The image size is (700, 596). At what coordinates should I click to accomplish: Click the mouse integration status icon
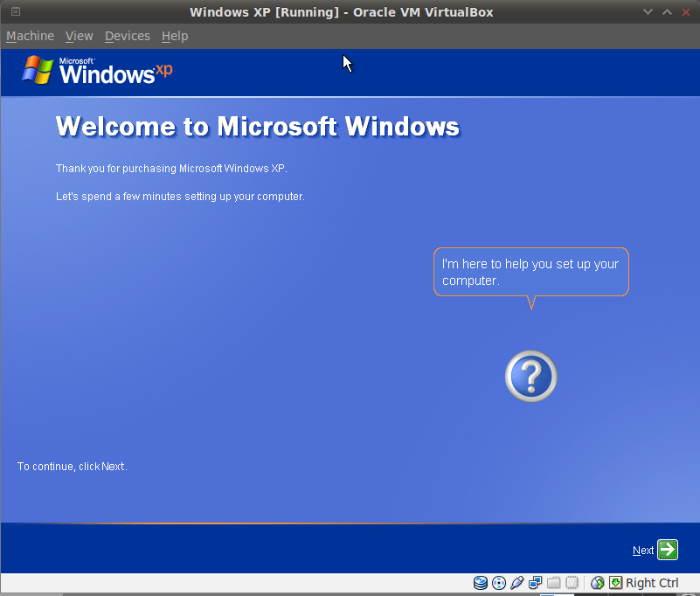[598, 583]
